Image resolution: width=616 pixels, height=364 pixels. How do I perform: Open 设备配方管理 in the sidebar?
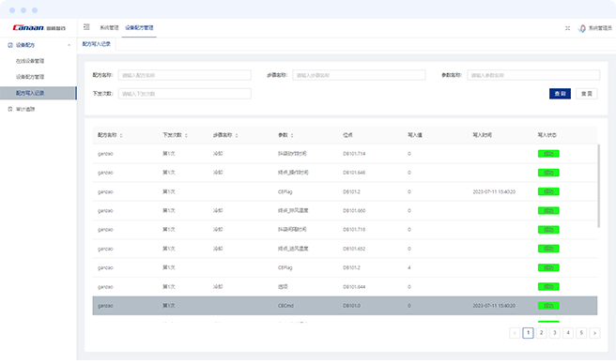coord(30,77)
